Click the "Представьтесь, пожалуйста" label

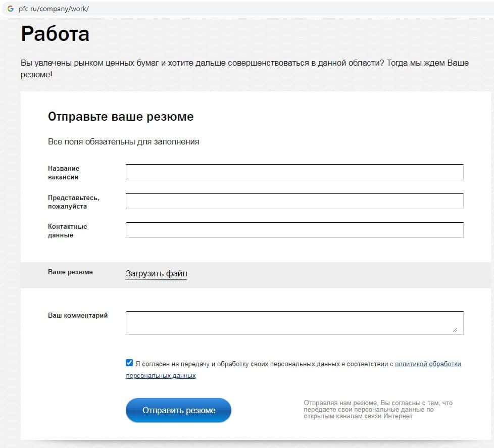74,202
